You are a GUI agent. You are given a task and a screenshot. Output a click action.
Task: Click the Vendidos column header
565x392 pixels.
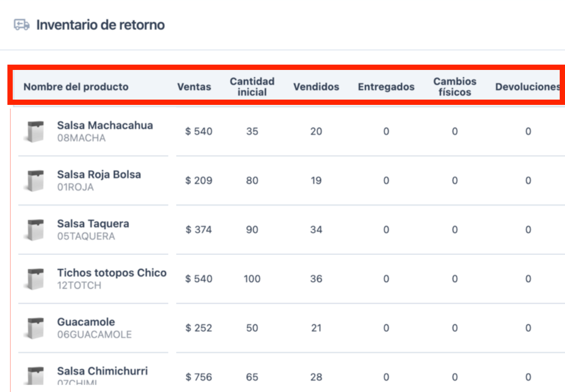pos(316,87)
